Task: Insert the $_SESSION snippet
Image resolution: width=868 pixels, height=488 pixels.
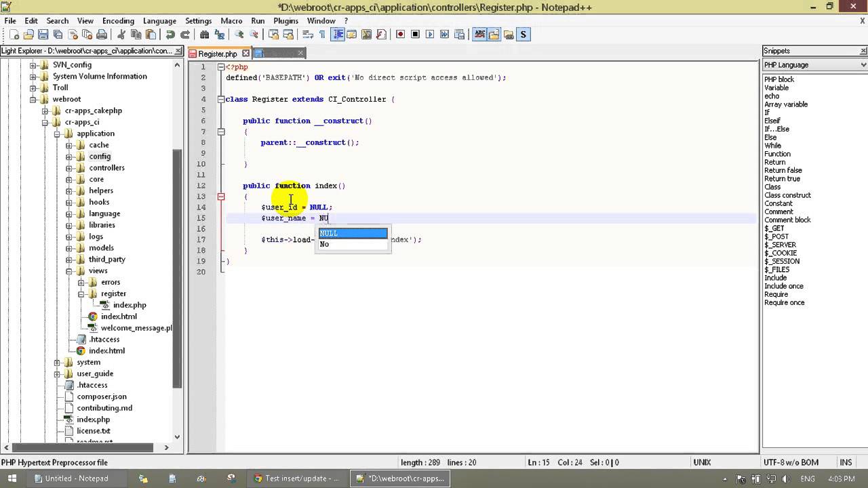Action: (x=782, y=261)
